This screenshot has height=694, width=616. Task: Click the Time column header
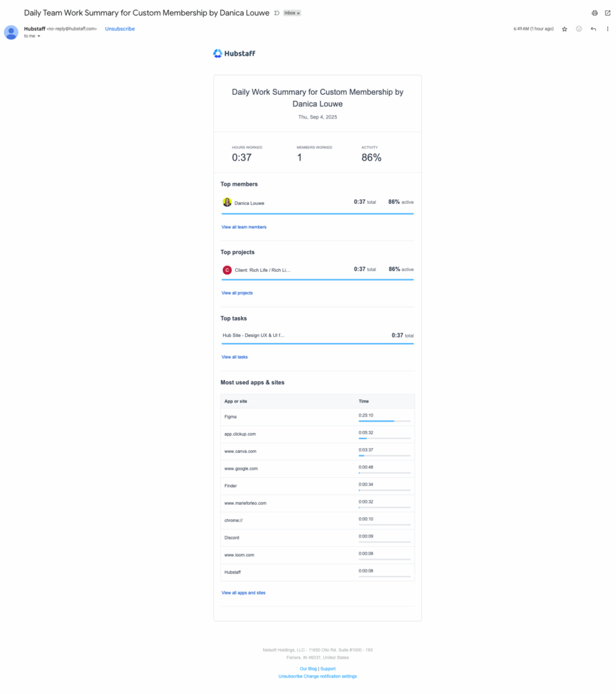(364, 401)
